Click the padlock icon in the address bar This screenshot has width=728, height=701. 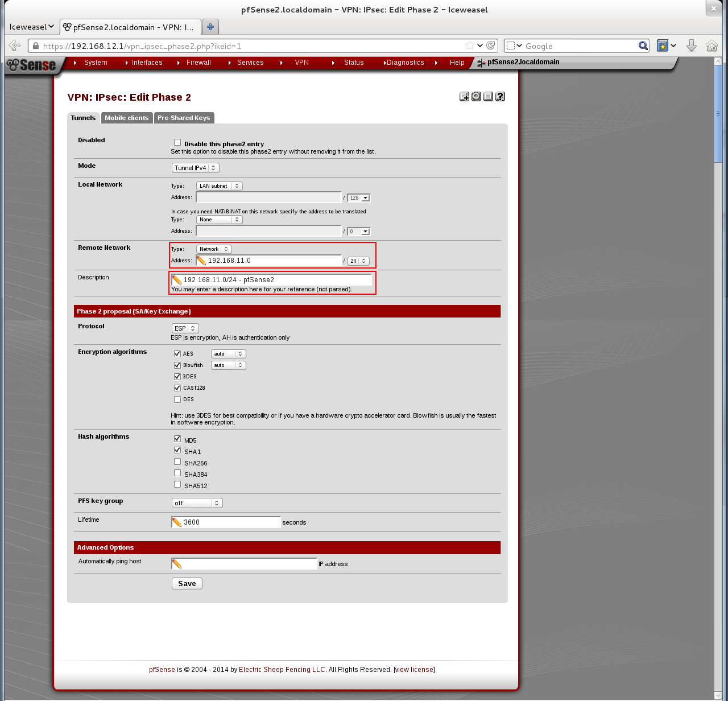point(35,46)
